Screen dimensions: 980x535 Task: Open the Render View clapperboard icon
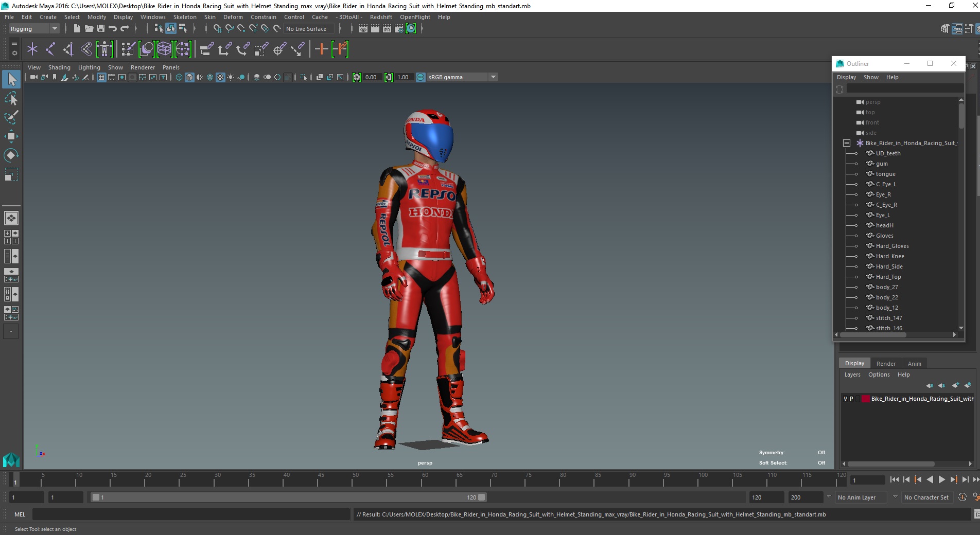[x=363, y=29]
